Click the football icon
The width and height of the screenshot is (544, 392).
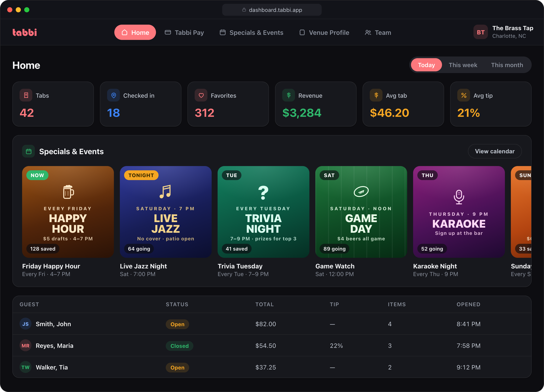tap(361, 192)
